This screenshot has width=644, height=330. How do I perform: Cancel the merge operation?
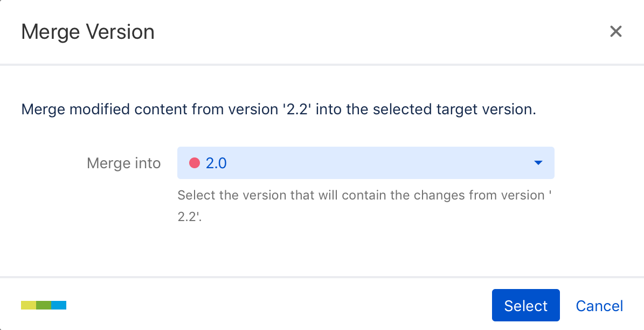[x=599, y=306]
